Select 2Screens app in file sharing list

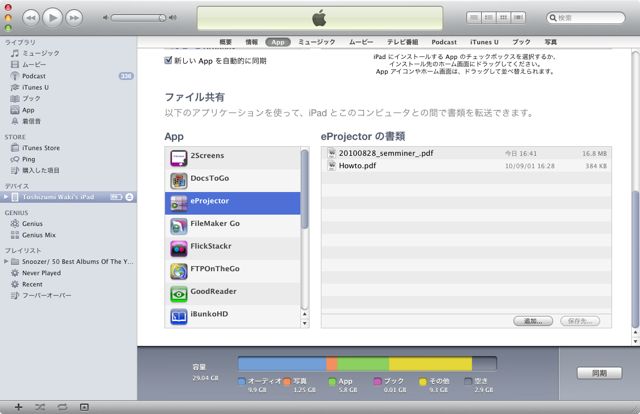233,158
